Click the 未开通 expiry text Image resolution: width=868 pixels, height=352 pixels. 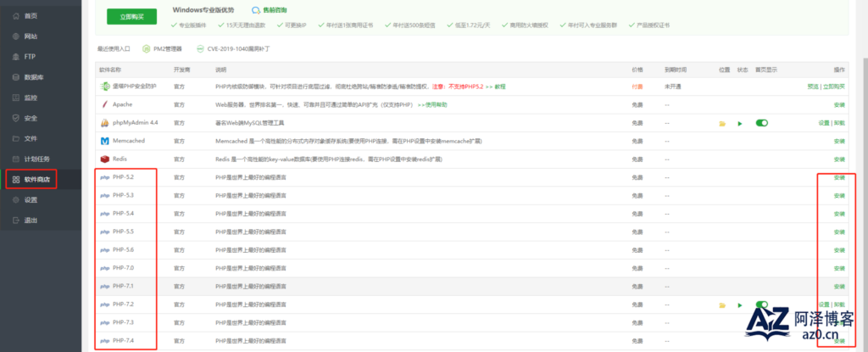point(673,87)
